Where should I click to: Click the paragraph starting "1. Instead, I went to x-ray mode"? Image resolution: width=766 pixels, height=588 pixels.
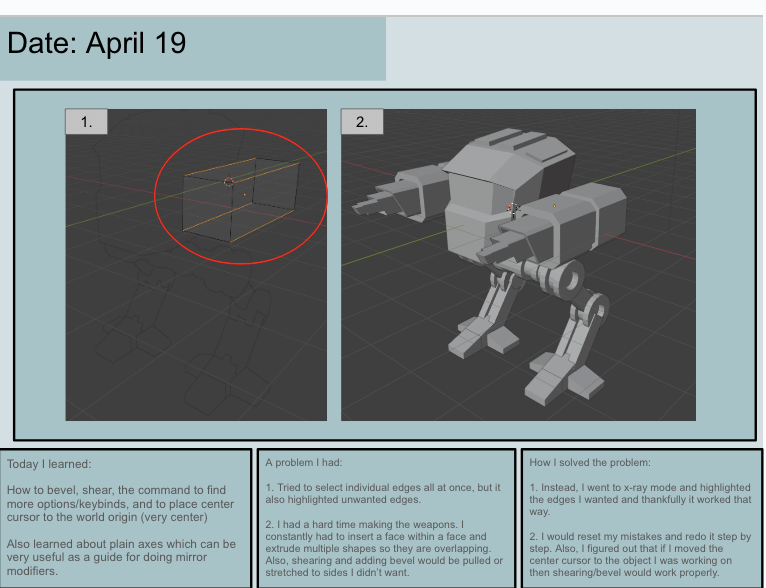pyautogui.click(x=640, y=500)
